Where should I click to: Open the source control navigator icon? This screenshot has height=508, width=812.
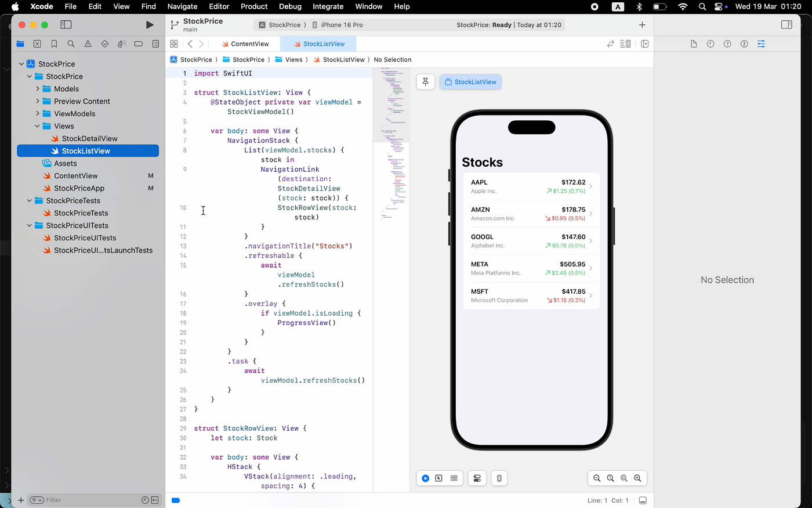(x=37, y=44)
